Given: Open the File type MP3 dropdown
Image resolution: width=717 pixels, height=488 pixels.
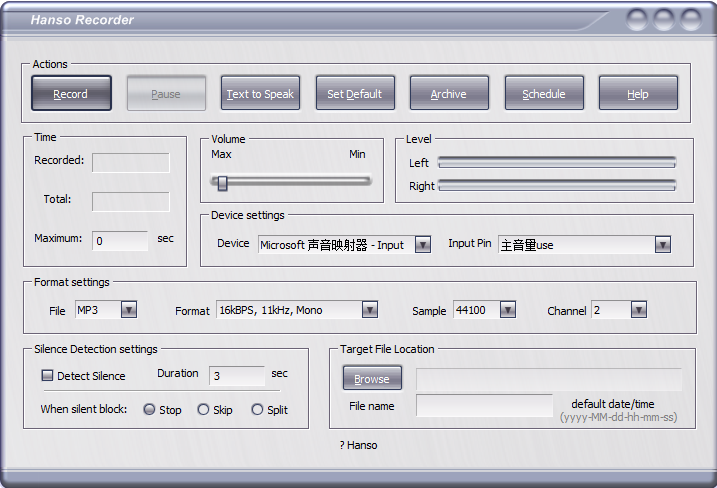Looking at the screenshot, I should (129, 310).
